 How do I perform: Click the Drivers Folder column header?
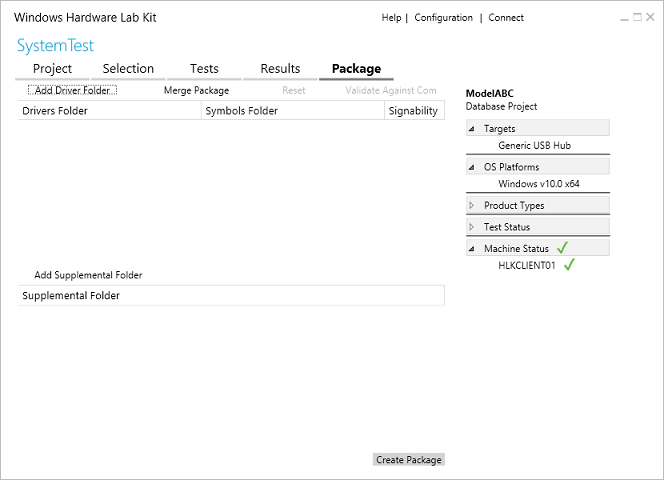coord(110,111)
